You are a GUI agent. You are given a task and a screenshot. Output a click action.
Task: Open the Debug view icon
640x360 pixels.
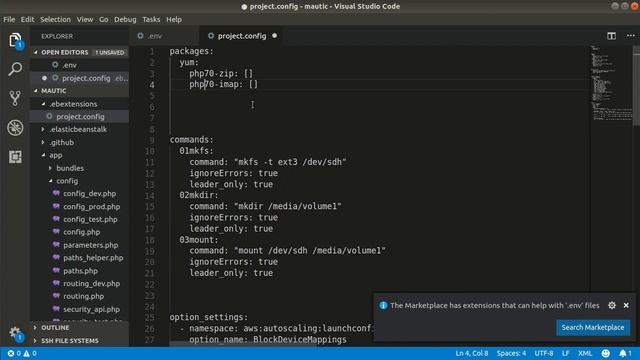(15, 128)
